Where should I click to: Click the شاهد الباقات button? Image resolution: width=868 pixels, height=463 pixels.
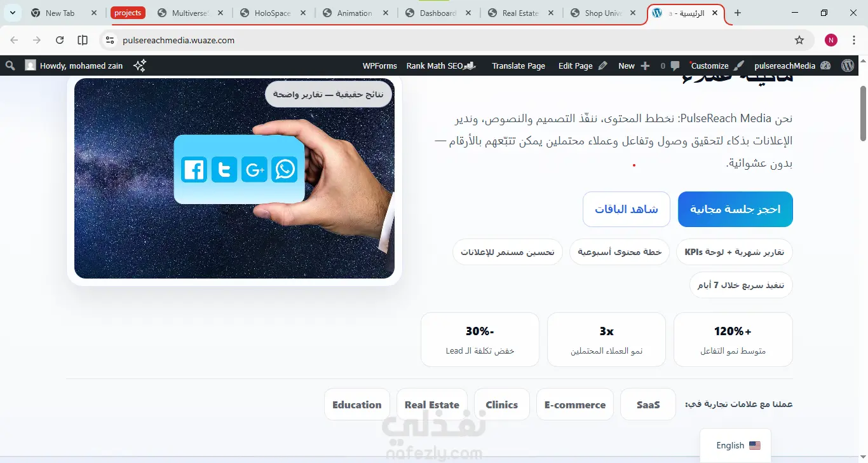(627, 209)
